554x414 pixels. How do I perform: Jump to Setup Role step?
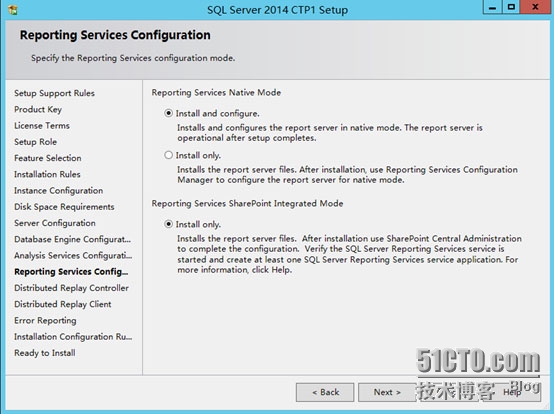click(35, 142)
